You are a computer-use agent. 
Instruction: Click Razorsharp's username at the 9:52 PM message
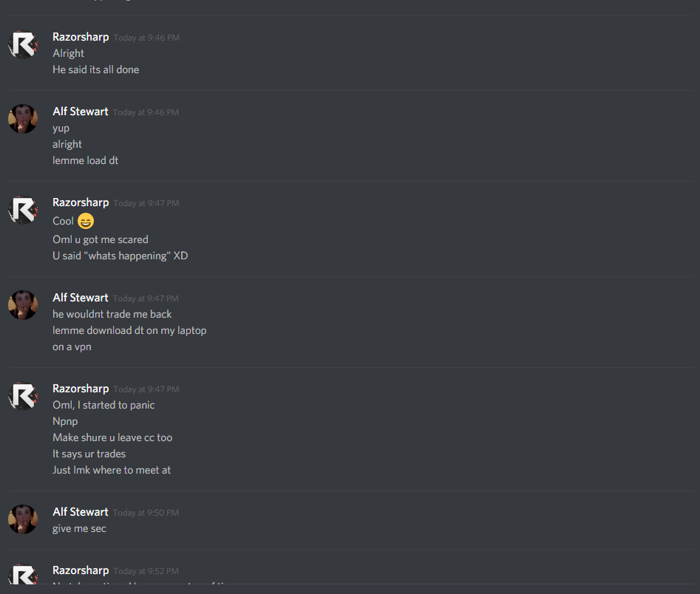pyautogui.click(x=81, y=570)
